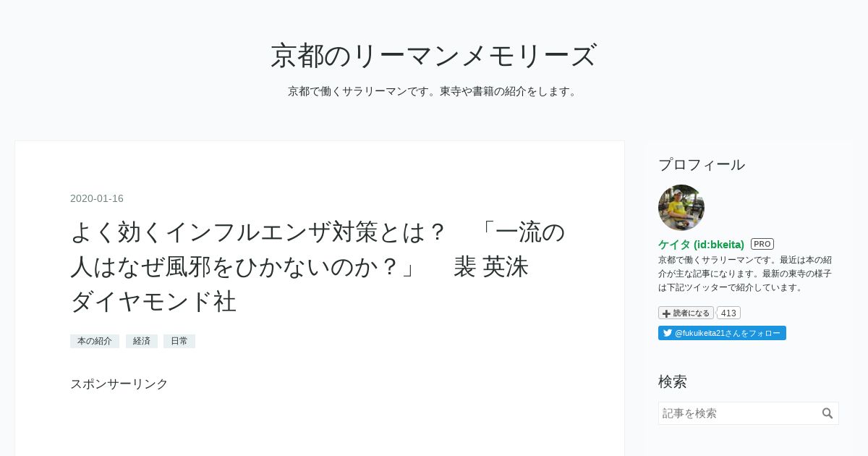Click the plus icon on 読者になる
Viewport: 868px width, 456px height.
(x=666, y=313)
